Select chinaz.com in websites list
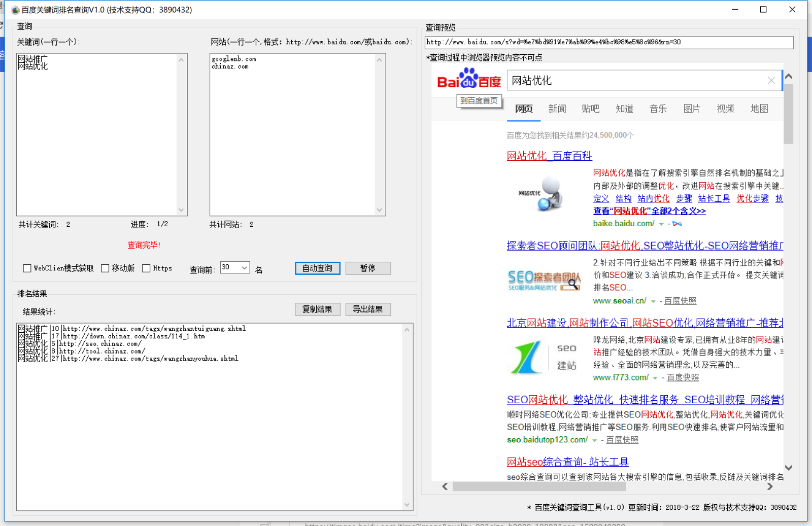The height and width of the screenshot is (526, 812). pos(230,66)
